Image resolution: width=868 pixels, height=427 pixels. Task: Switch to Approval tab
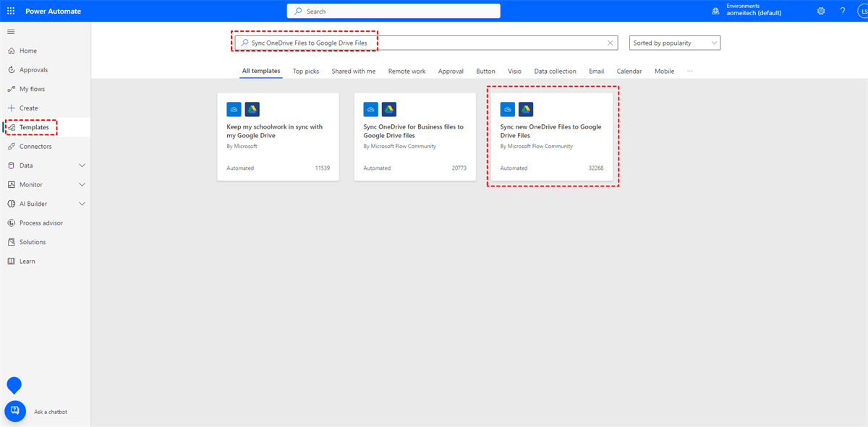tap(451, 71)
